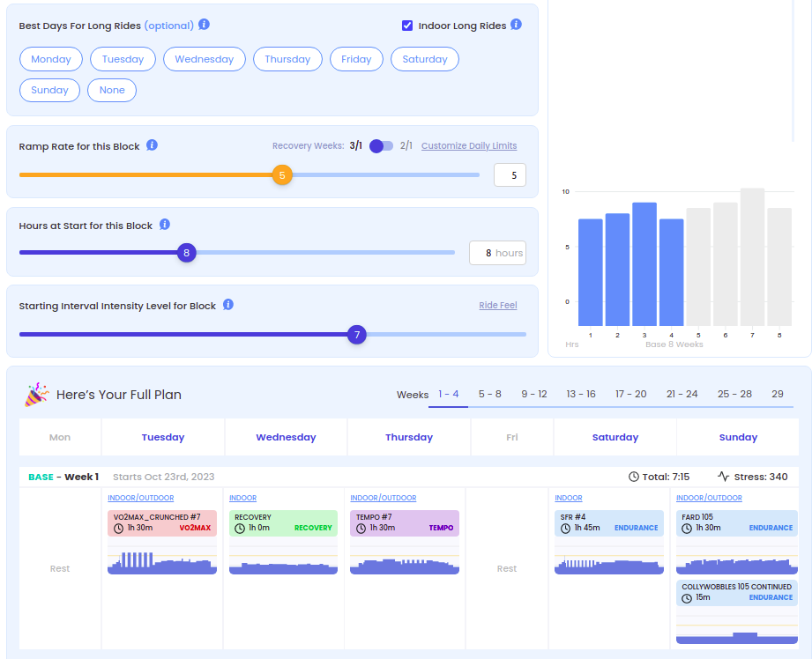The height and width of the screenshot is (659, 812).
Task: Open Customize Daily Limits link
Action: pos(469,146)
